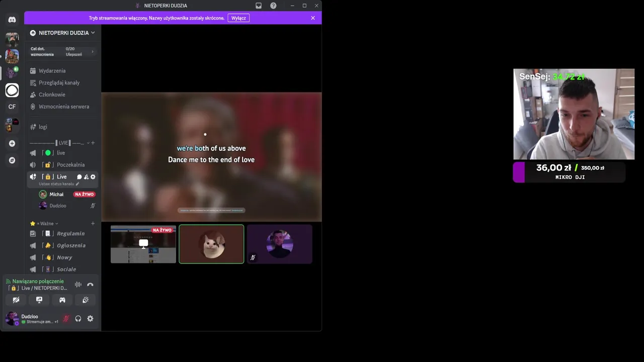Click the main blurred stream video
Viewport: 644px width, 362px height.
(x=211, y=157)
